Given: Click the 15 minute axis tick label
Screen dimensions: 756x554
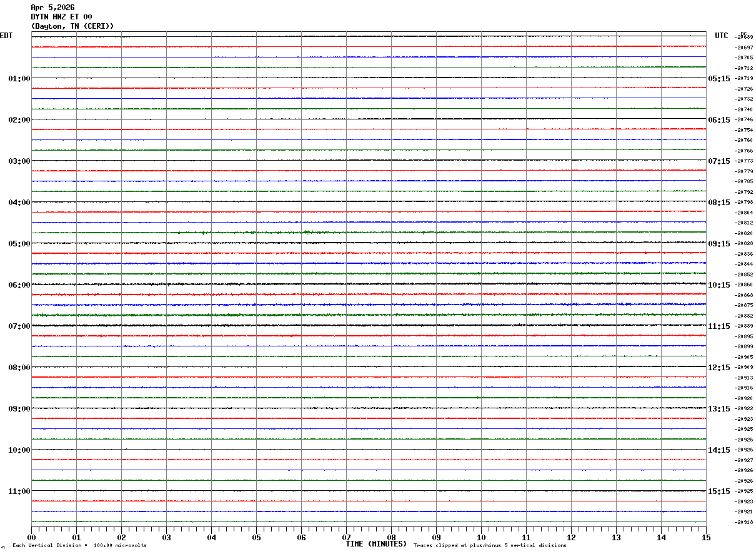Looking at the screenshot, I should coord(706,537).
